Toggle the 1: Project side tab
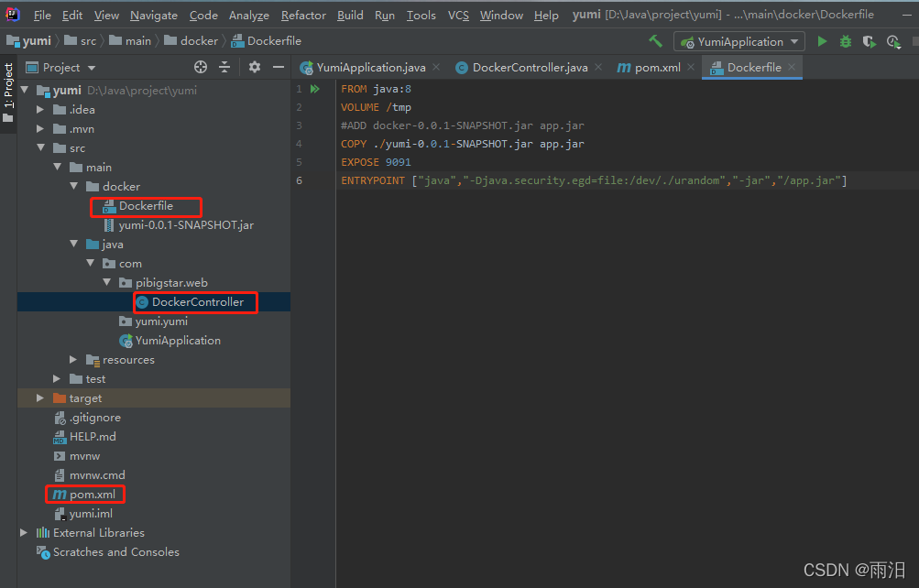919x588 pixels. tap(8, 93)
